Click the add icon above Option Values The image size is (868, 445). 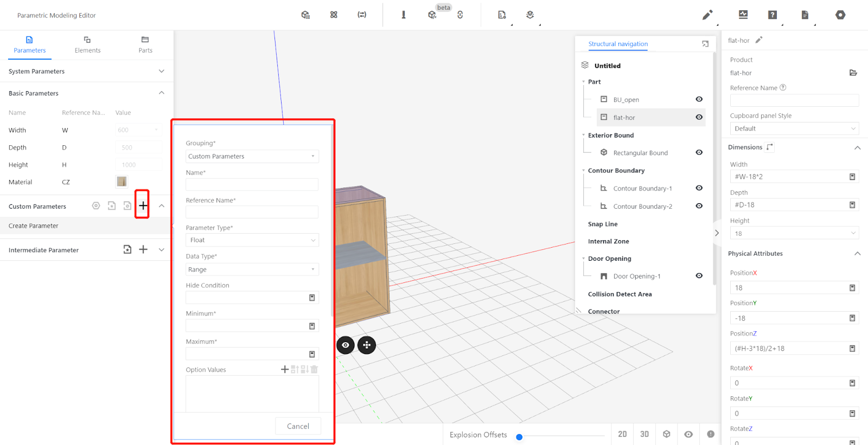point(284,369)
